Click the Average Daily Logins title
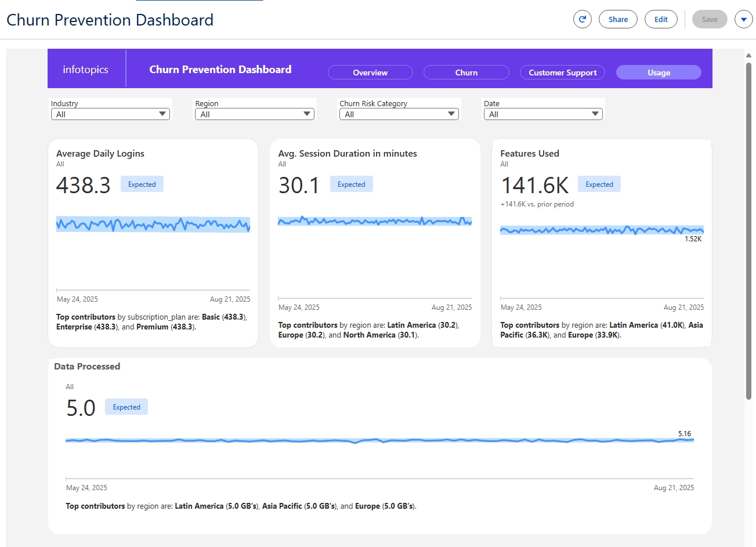 click(x=100, y=154)
